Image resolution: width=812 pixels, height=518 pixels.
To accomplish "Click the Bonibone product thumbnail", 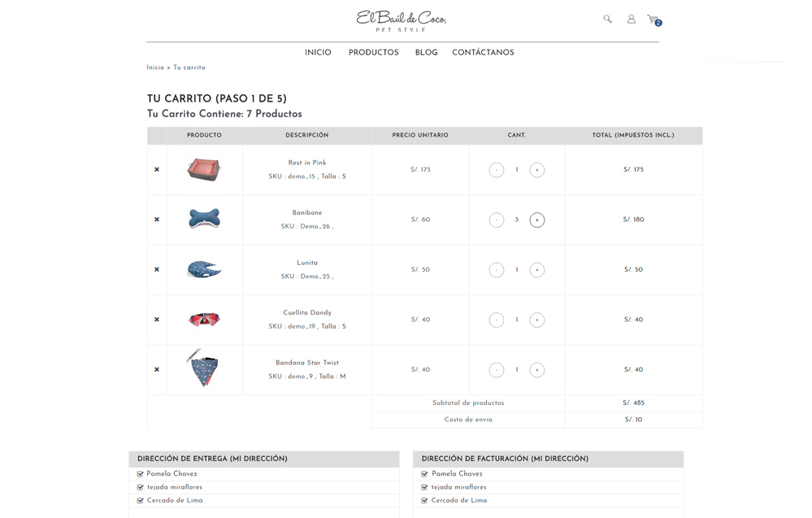I will pos(204,219).
